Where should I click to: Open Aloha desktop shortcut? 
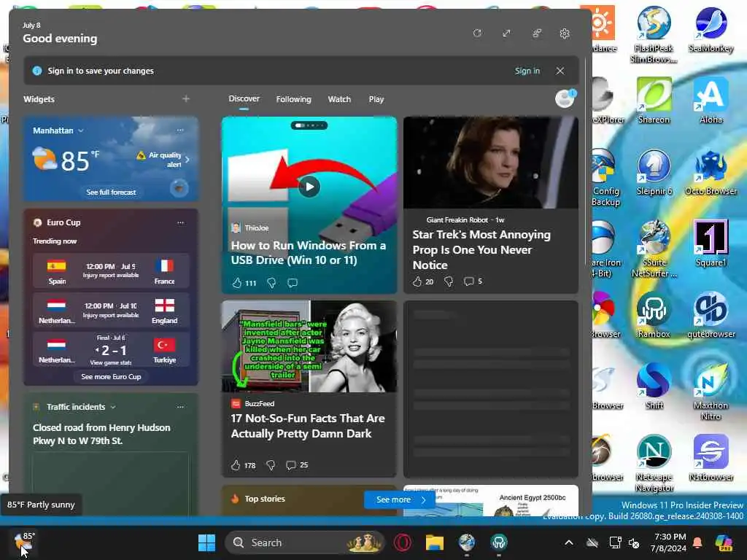point(711,101)
